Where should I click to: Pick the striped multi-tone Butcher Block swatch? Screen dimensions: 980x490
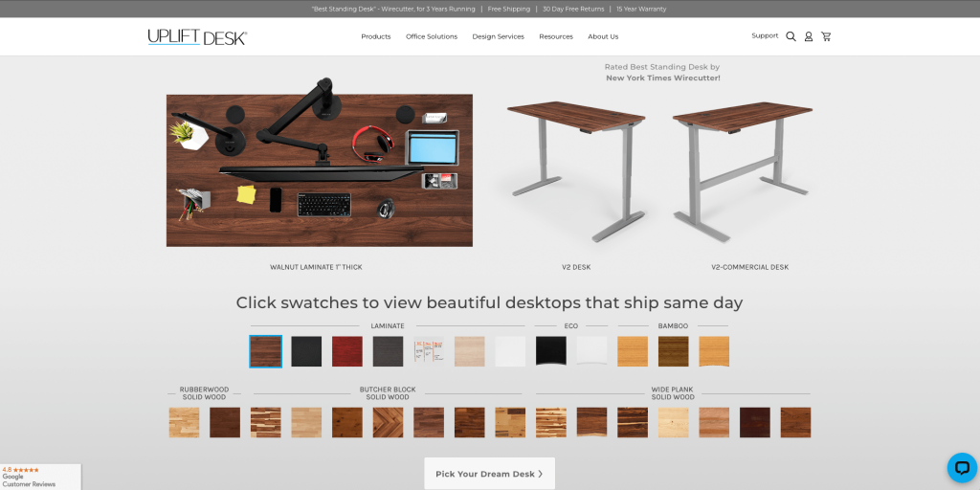pos(266,422)
